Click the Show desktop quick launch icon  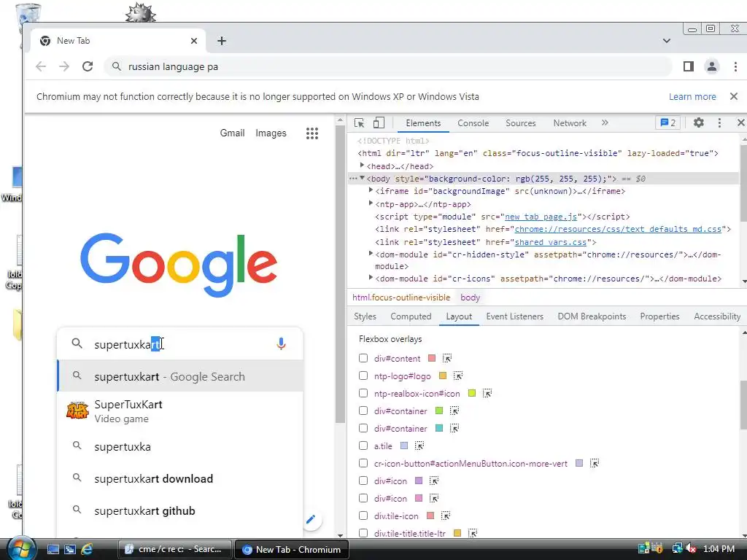tap(53, 550)
